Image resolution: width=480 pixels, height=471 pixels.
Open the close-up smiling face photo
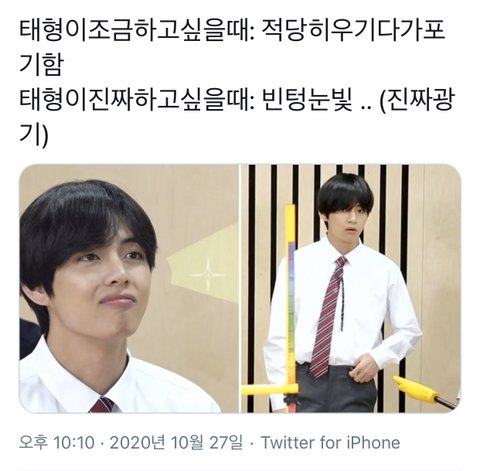pyautogui.click(x=129, y=289)
